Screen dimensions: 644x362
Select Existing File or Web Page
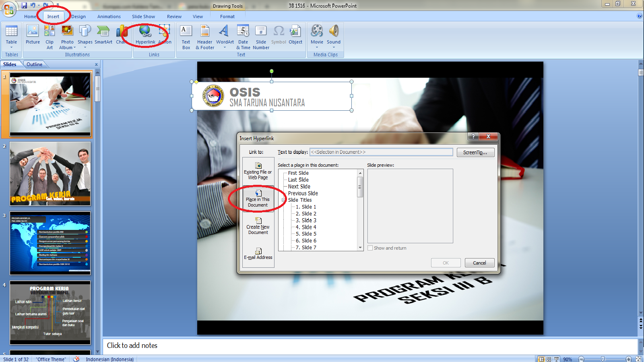point(258,171)
